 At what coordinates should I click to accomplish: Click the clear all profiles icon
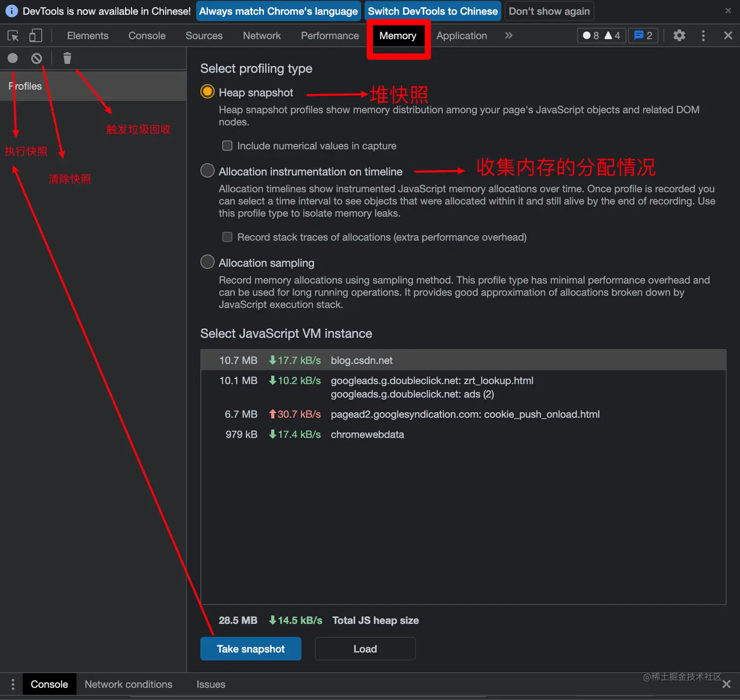click(37, 58)
